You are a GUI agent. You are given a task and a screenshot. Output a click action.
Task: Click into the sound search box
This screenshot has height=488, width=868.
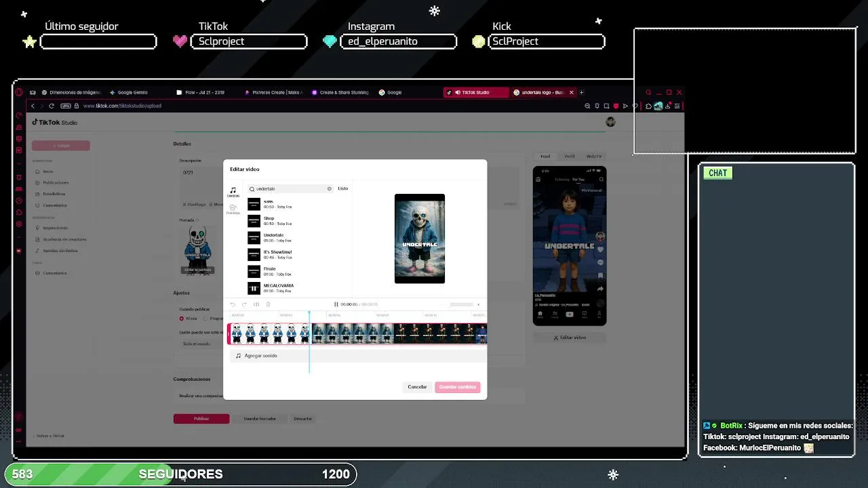(x=290, y=188)
